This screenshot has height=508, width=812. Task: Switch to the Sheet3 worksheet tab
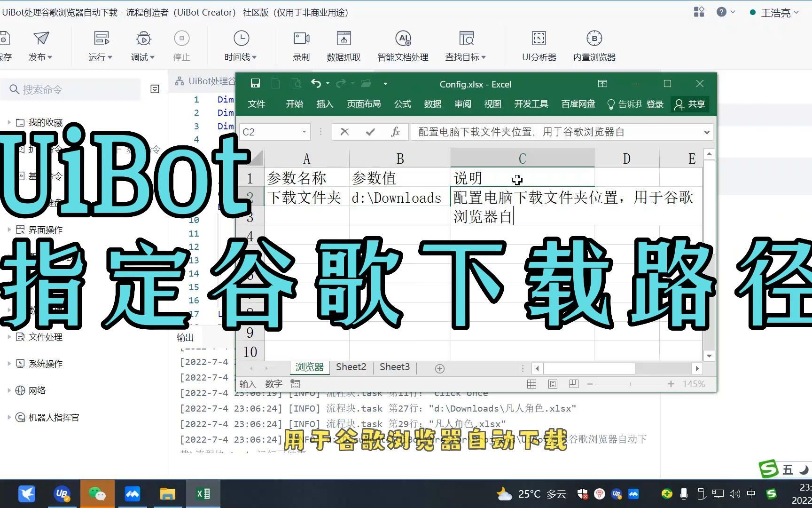point(395,367)
